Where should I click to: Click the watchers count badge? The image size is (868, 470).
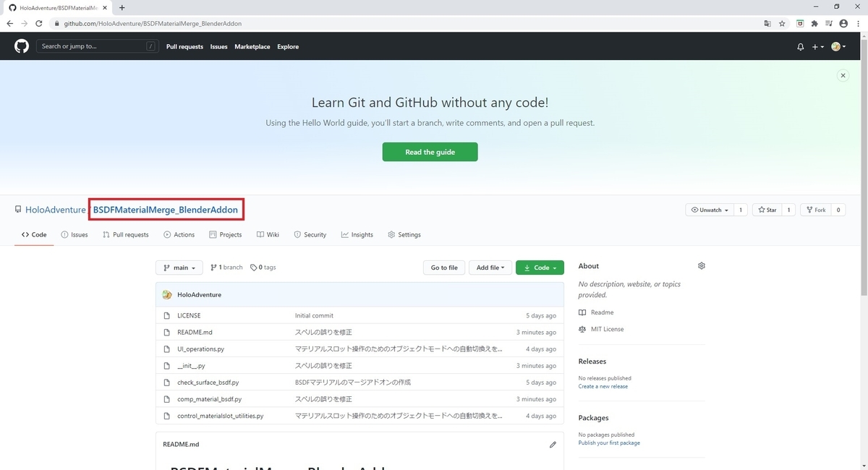click(x=741, y=210)
